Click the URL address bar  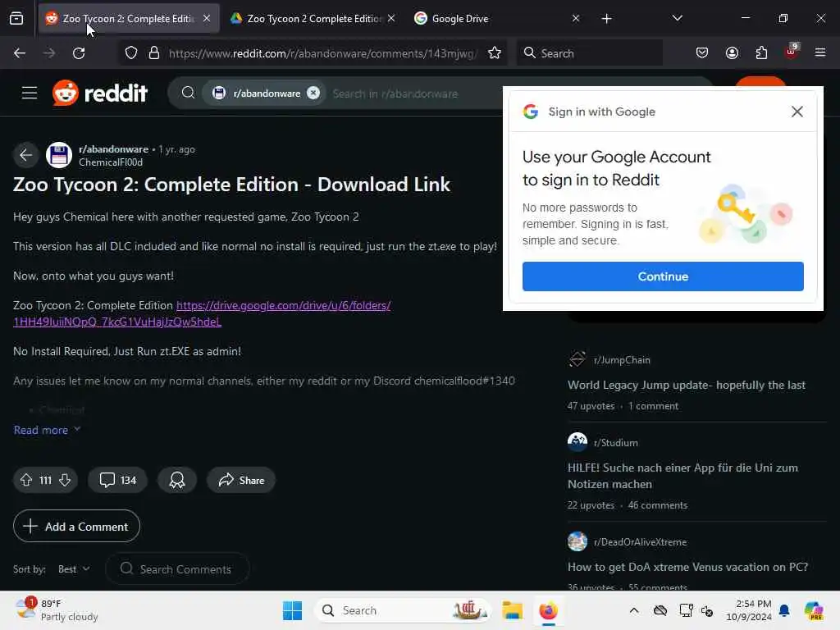(323, 53)
